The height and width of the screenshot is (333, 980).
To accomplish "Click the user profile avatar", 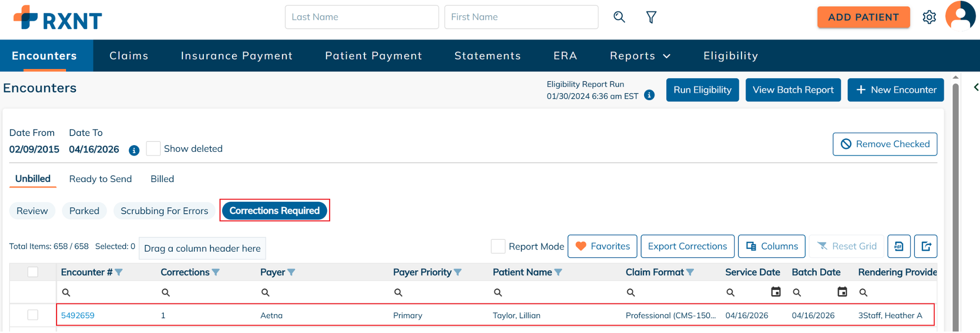I will 960,16.
